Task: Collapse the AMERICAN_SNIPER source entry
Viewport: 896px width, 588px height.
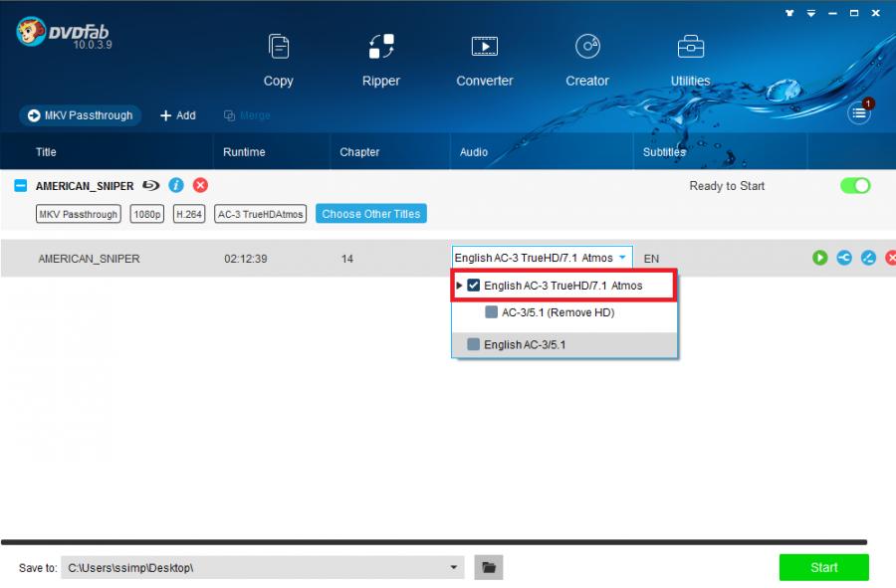Action: pyautogui.click(x=21, y=185)
